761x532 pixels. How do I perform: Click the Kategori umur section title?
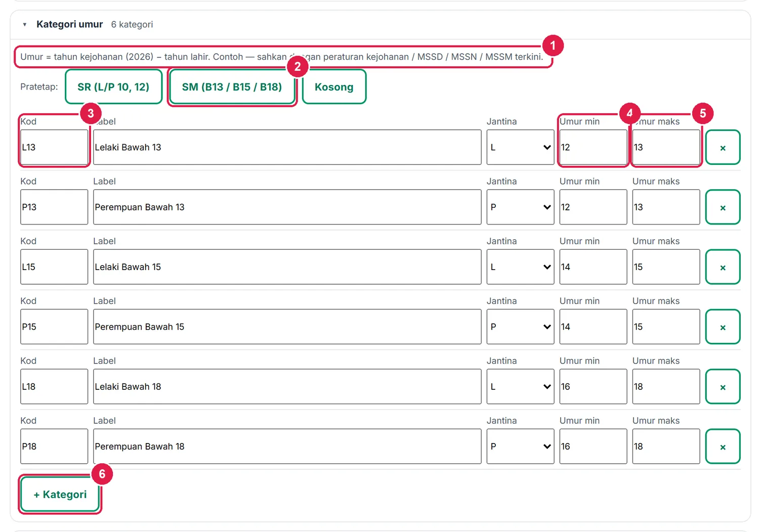69,24
